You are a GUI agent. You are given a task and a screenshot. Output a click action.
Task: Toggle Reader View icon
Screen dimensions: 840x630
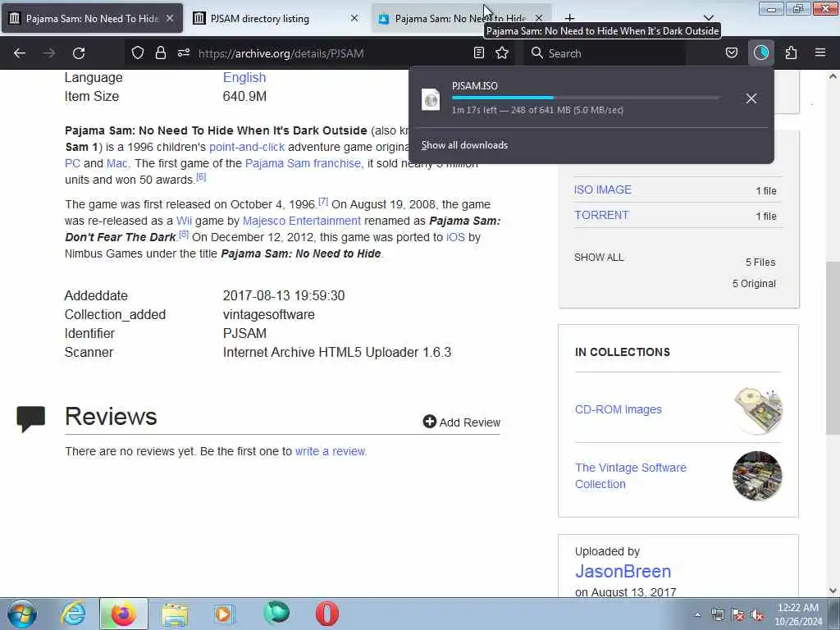pos(479,53)
